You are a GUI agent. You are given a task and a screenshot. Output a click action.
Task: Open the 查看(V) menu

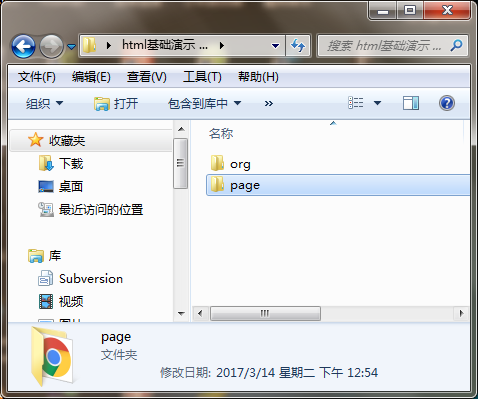pyautogui.click(x=147, y=77)
